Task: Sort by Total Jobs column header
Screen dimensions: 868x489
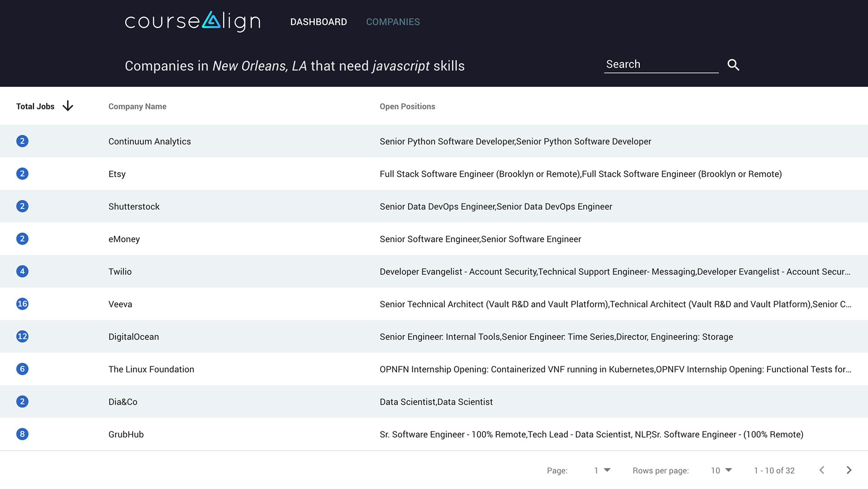Action: click(x=35, y=106)
